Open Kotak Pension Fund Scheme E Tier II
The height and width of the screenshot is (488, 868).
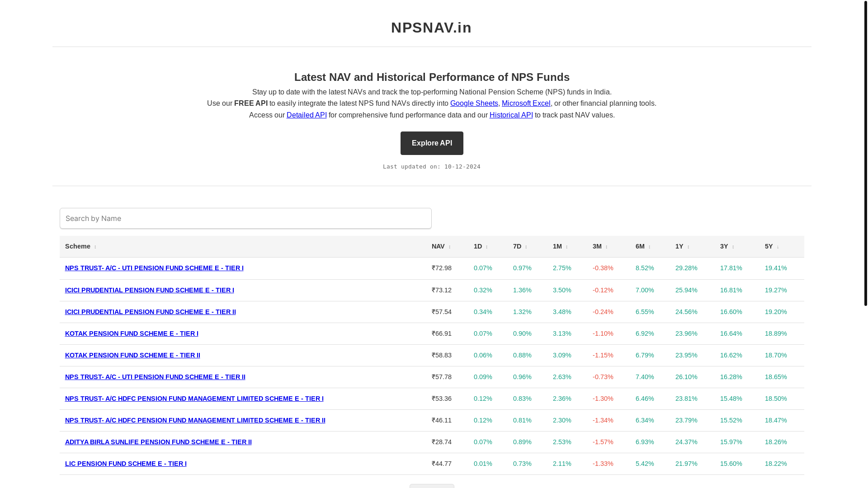coord(132,355)
